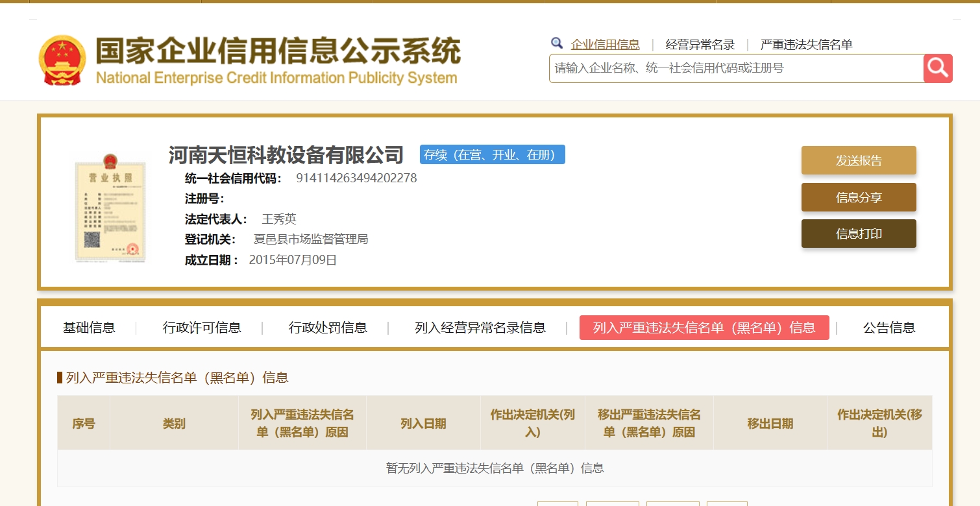Click the 列入严重违法失信名单（黑名单）原因 column header
This screenshot has height=506, width=980.
[302, 424]
